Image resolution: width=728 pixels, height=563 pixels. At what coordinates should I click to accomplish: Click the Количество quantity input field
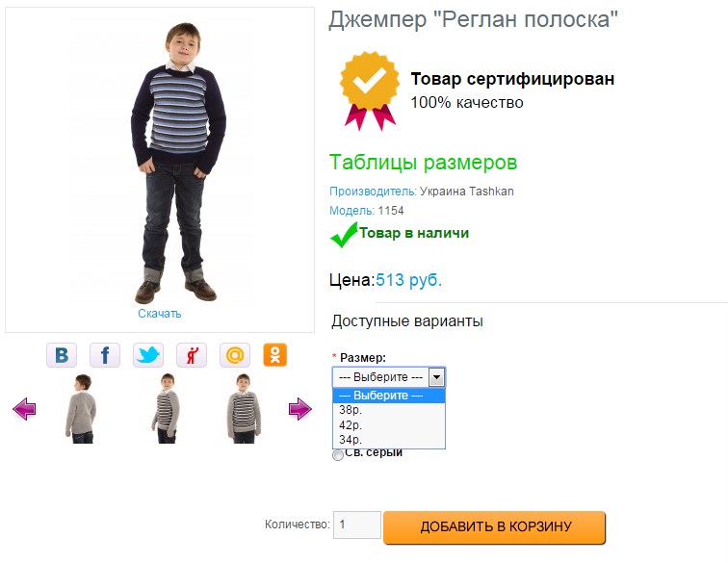click(x=356, y=525)
